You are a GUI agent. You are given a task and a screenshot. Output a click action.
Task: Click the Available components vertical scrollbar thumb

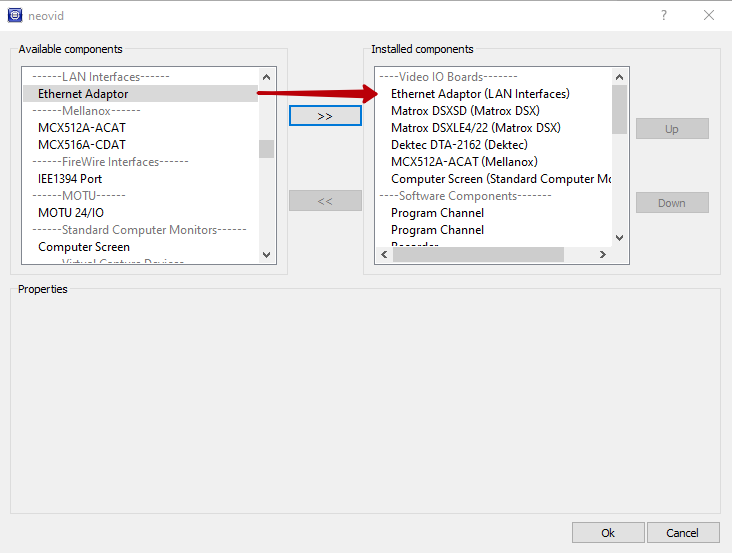click(267, 149)
